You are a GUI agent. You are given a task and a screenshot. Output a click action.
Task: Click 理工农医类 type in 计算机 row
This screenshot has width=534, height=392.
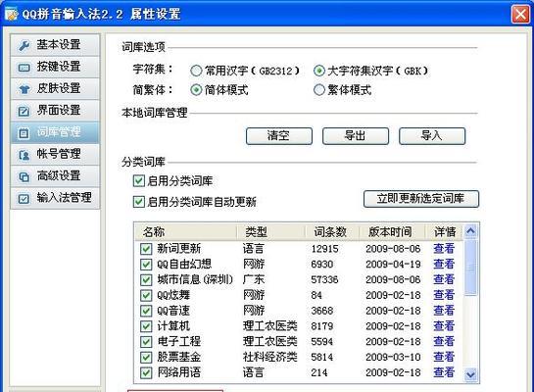pyautogui.click(x=270, y=326)
